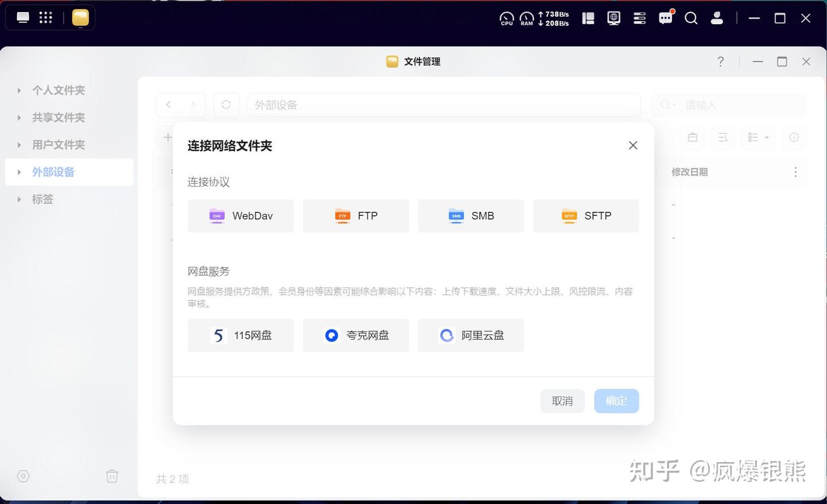Show the info panel icon
827x504 pixels.
pyautogui.click(x=794, y=137)
